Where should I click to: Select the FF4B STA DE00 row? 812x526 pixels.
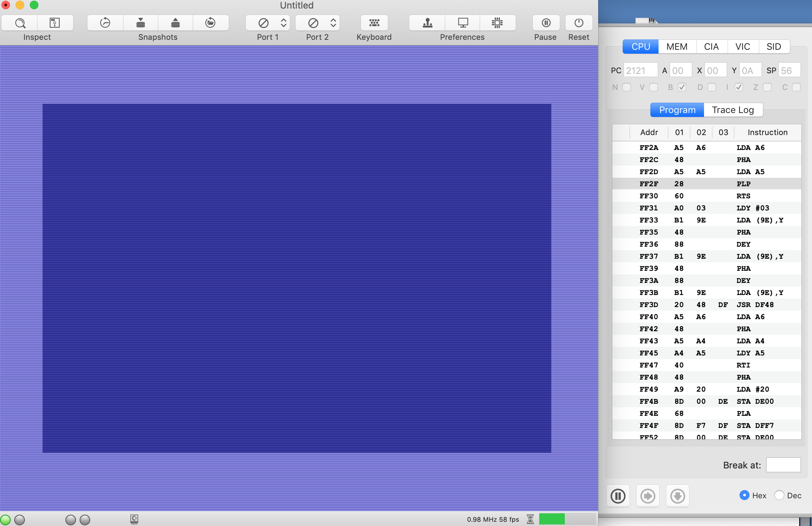[707, 401]
